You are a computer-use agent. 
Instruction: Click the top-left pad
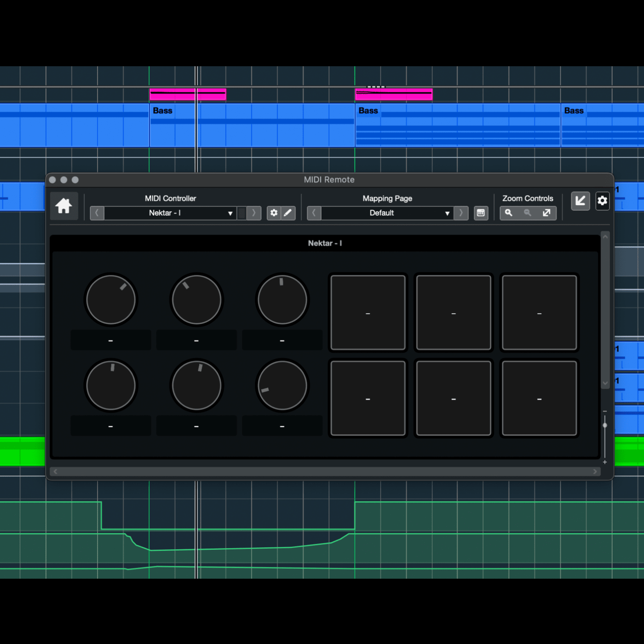[x=368, y=313]
